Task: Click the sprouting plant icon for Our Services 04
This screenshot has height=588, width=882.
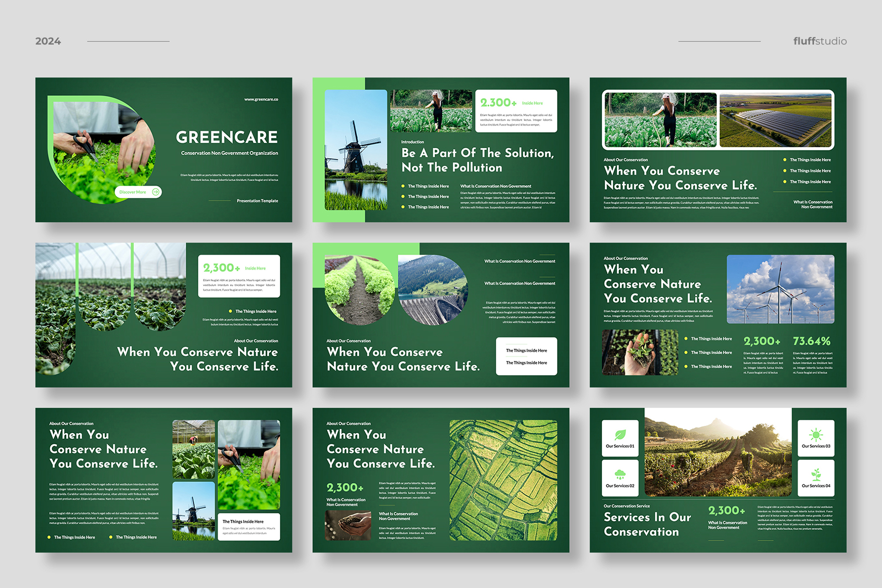Action: 816,474
